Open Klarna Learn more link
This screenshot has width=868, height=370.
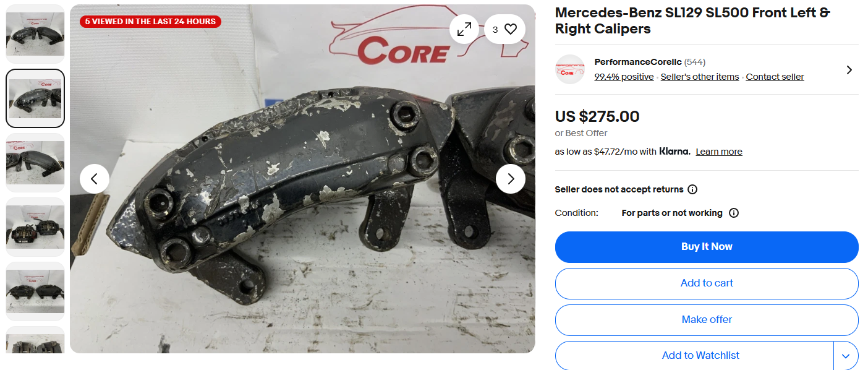[719, 152]
